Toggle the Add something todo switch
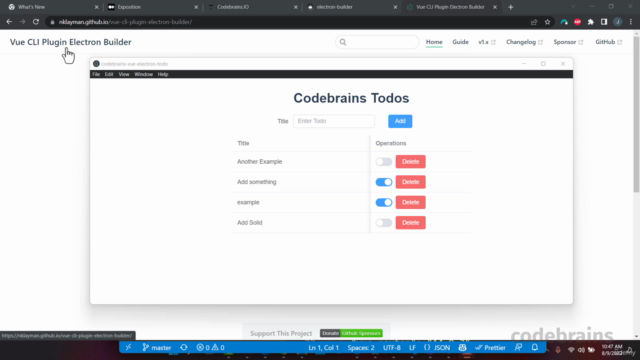The image size is (640, 360). [x=384, y=182]
